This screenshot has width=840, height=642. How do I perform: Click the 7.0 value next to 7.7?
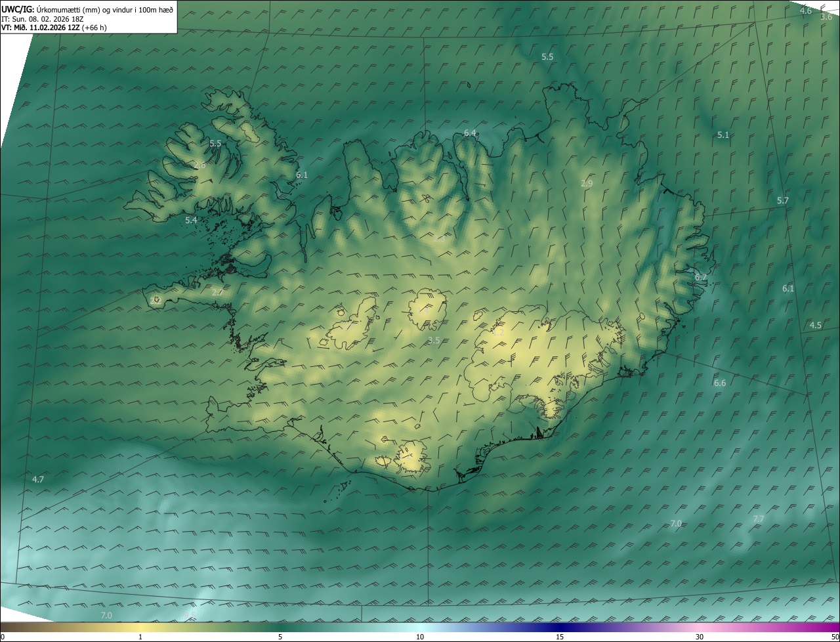pos(676,523)
